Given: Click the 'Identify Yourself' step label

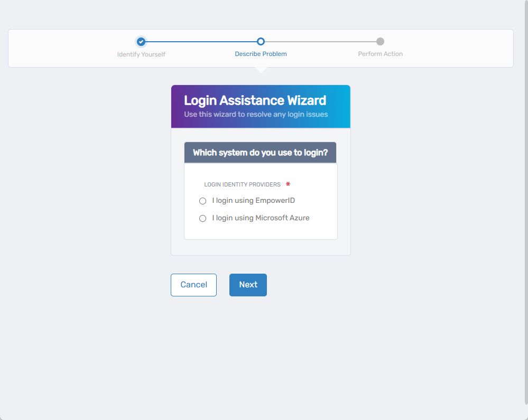Looking at the screenshot, I should 141,53.
